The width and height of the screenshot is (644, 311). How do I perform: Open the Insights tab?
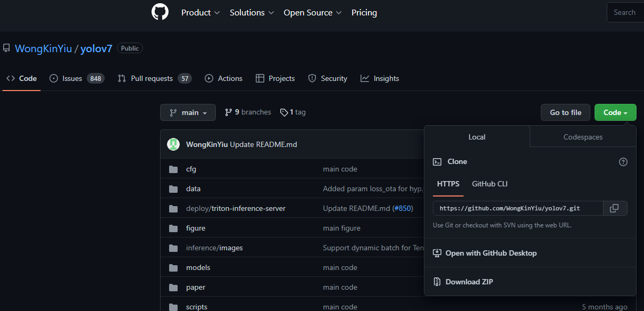[x=380, y=78]
